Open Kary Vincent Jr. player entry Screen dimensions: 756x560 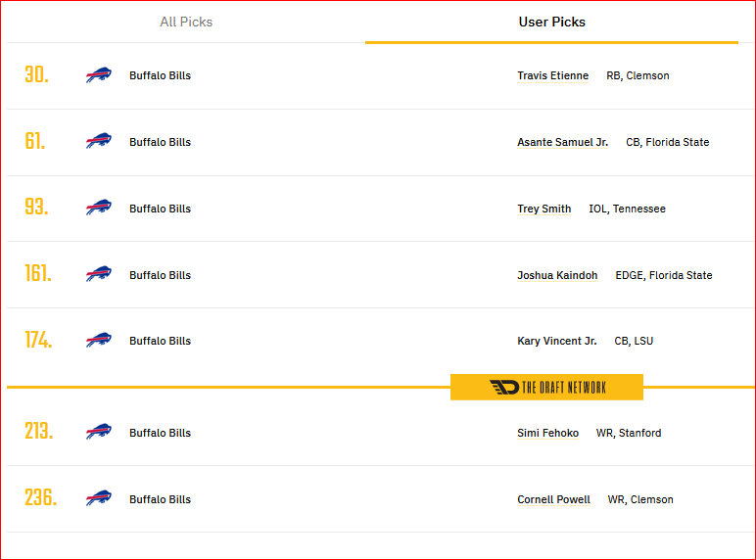557,341
